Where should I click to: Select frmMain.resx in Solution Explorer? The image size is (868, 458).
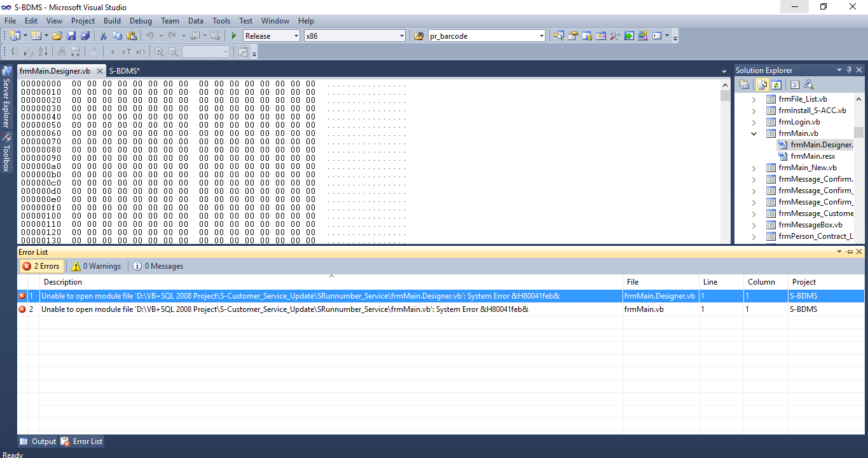[x=813, y=156]
